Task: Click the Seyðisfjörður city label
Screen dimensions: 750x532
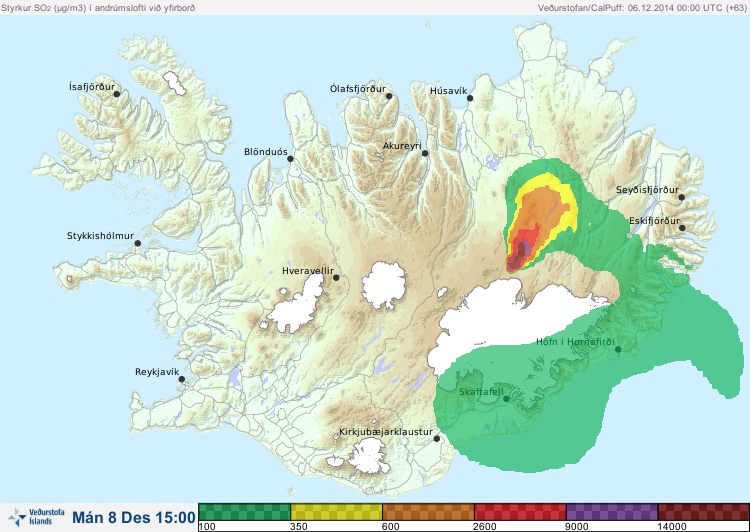Action: (647, 190)
